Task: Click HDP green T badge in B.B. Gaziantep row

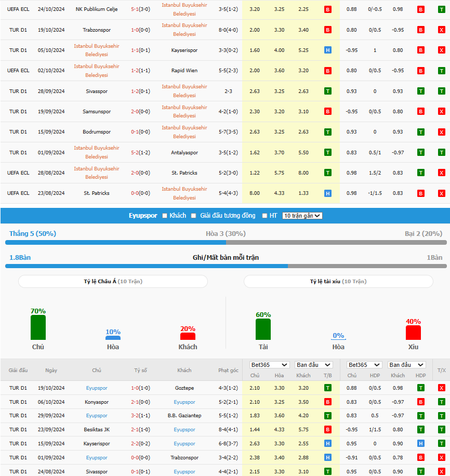Action: coord(420,416)
